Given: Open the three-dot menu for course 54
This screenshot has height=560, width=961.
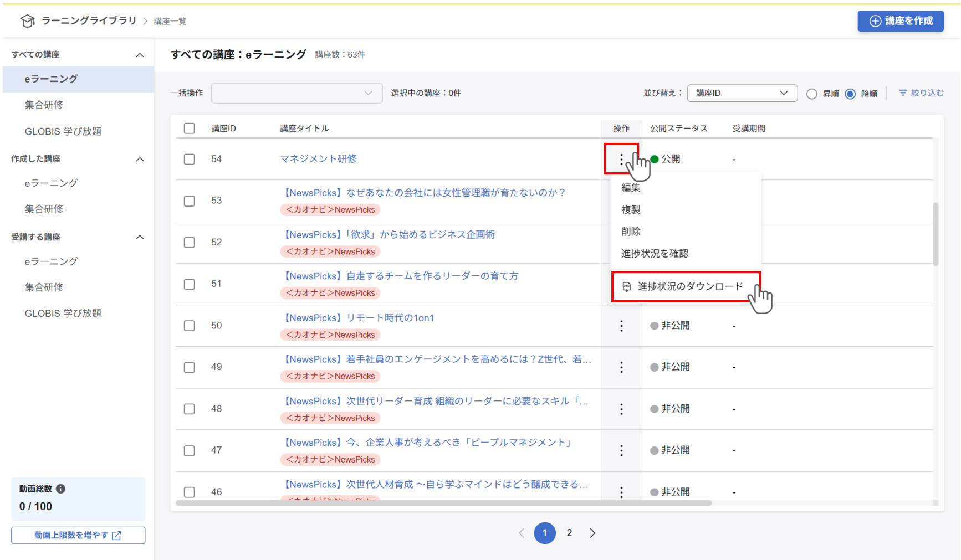Looking at the screenshot, I should (x=621, y=160).
